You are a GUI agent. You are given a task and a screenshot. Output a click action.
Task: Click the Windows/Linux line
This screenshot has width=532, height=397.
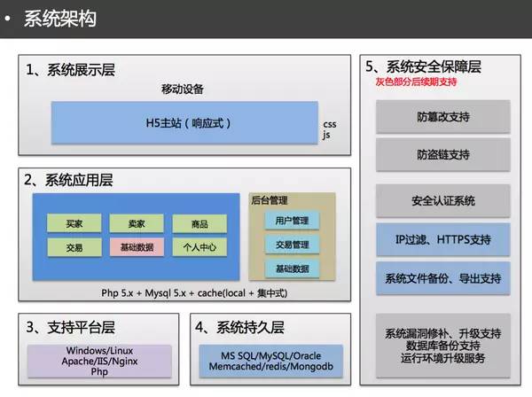coord(99,350)
